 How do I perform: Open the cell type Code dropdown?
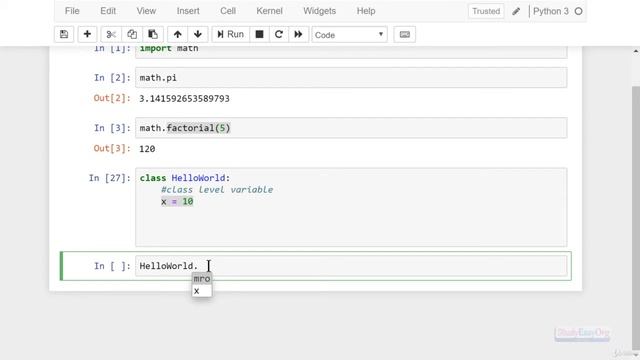tap(349, 35)
